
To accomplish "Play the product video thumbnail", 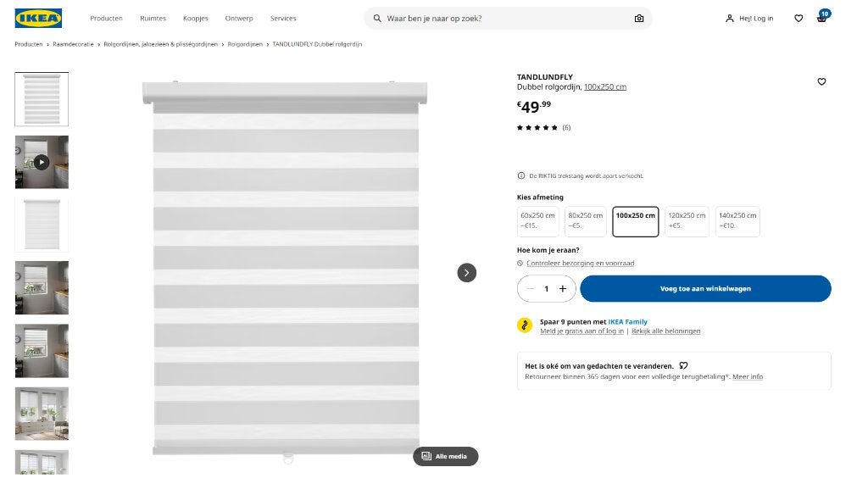I will (x=42, y=162).
